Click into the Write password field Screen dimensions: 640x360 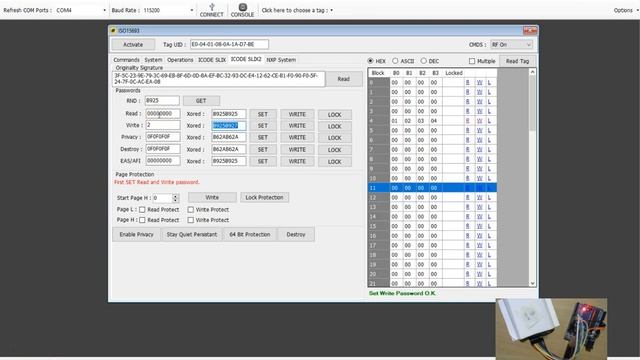(163, 125)
